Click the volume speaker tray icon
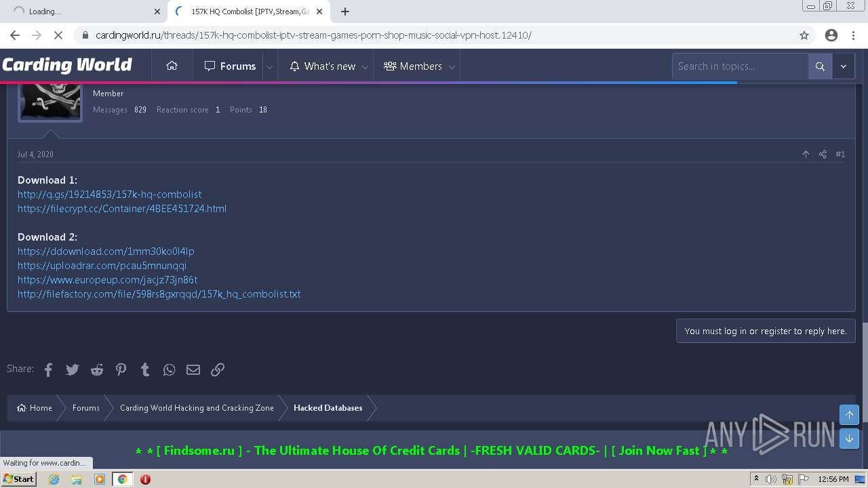The height and width of the screenshot is (488, 868). pyautogui.click(x=771, y=479)
